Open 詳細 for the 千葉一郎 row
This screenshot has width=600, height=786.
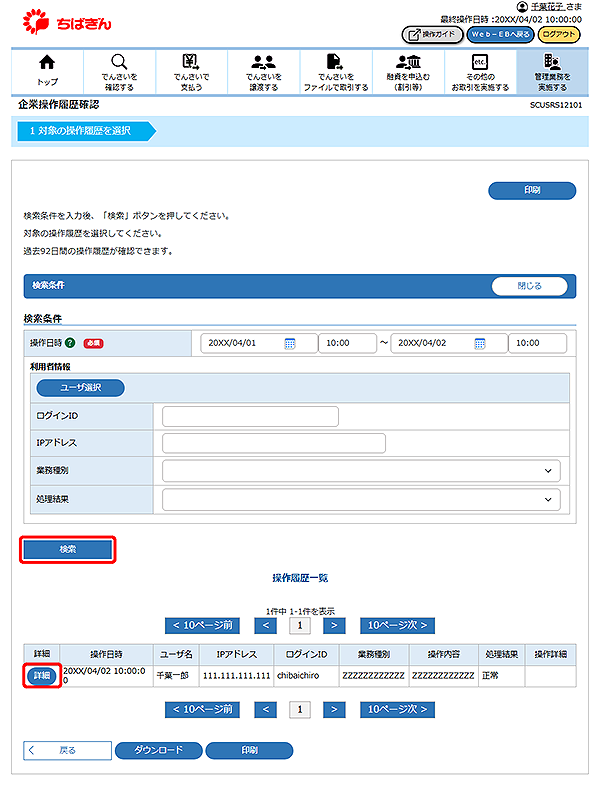(x=42, y=676)
